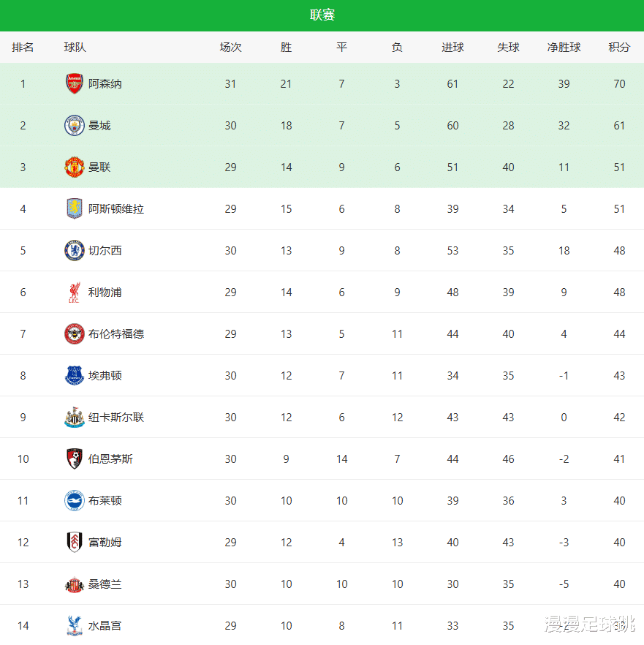Image resolution: width=644 pixels, height=645 pixels.
Task: Click the Aston Villa crest icon
Action: (x=75, y=208)
